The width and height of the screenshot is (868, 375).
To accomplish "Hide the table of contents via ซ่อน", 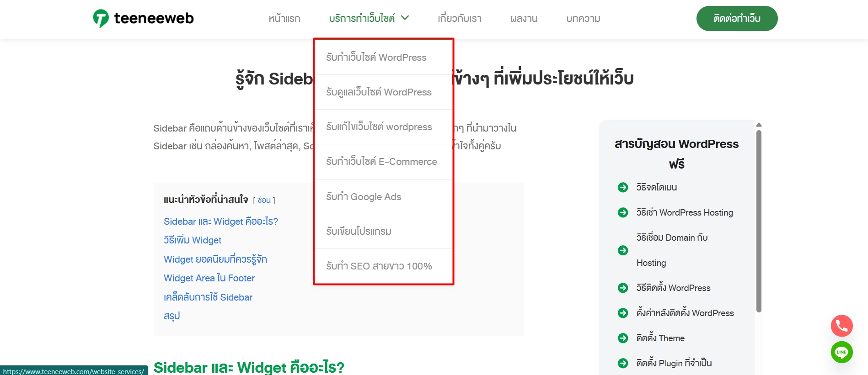I will pos(264,200).
